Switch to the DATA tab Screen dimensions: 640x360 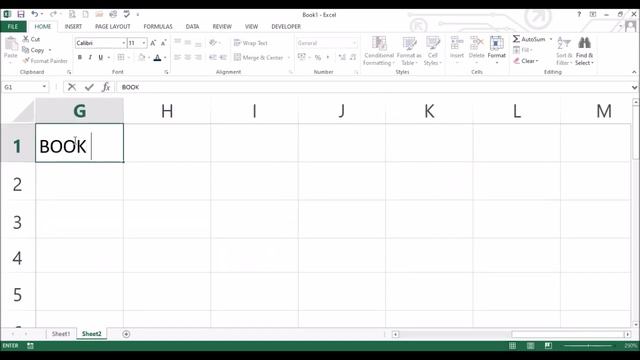tap(192, 27)
